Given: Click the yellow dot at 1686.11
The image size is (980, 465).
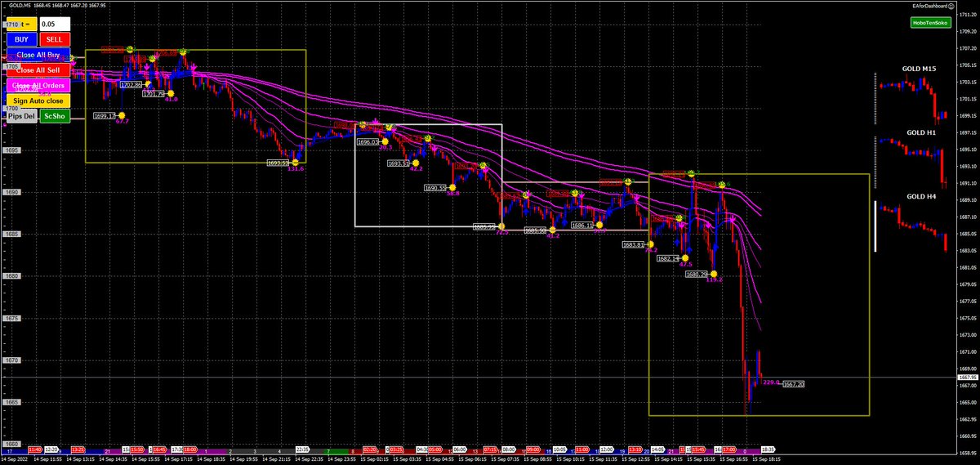Looking at the screenshot, I should tap(599, 224).
